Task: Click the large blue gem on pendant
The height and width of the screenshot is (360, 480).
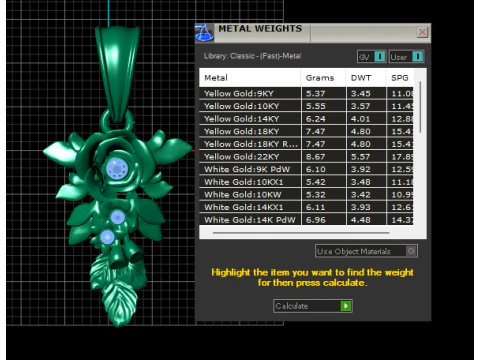Action: 117,168
